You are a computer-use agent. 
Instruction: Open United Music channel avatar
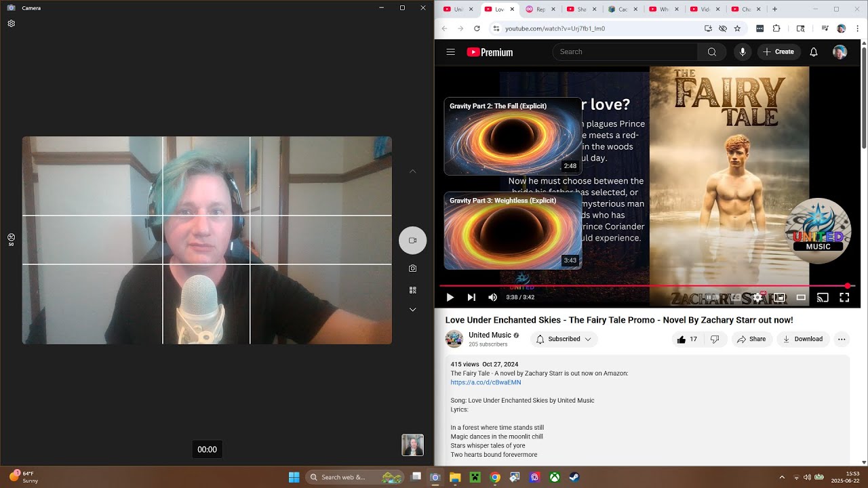click(x=454, y=339)
